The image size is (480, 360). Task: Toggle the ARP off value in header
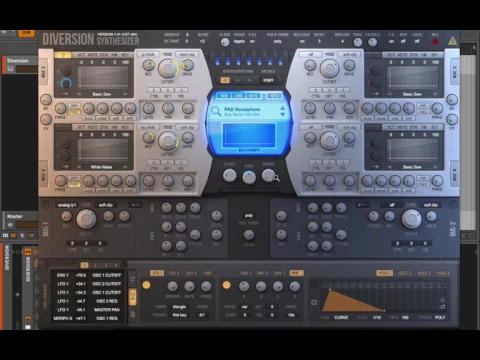[403, 41]
